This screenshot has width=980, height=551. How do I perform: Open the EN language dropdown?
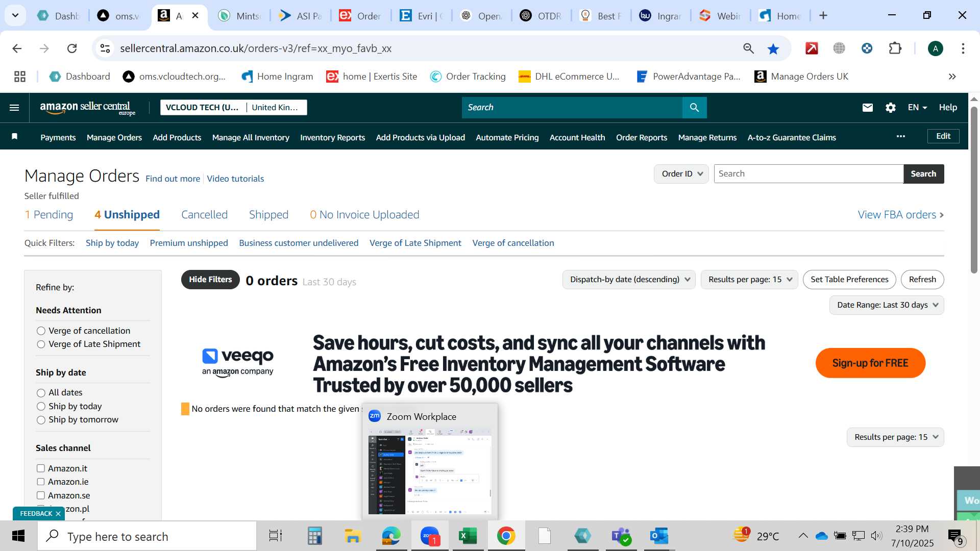pyautogui.click(x=917, y=108)
